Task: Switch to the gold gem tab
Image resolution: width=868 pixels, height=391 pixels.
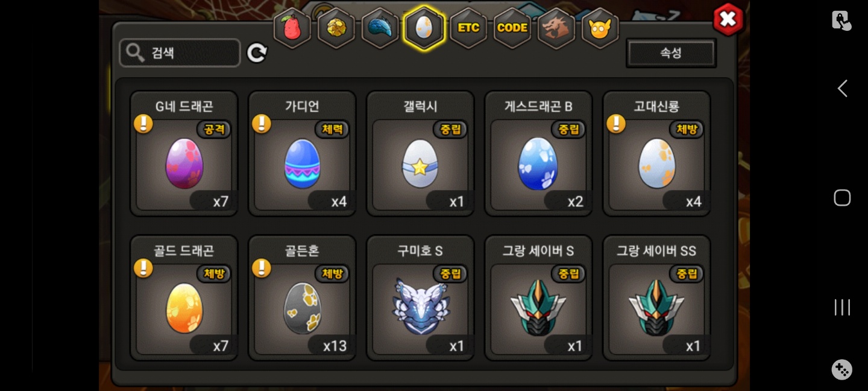Action: tap(336, 28)
